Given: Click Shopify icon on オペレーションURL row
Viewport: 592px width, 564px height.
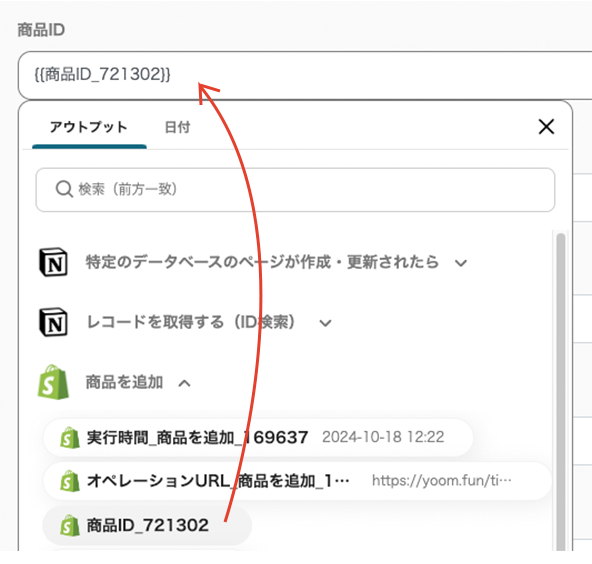Looking at the screenshot, I should [70, 481].
